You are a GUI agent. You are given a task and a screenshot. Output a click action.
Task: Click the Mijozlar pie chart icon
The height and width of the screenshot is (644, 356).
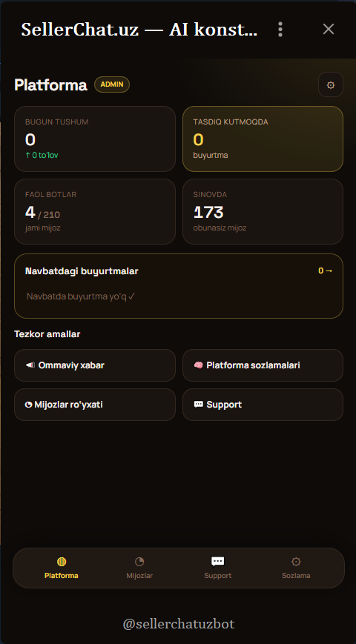[x=139, y=562]
